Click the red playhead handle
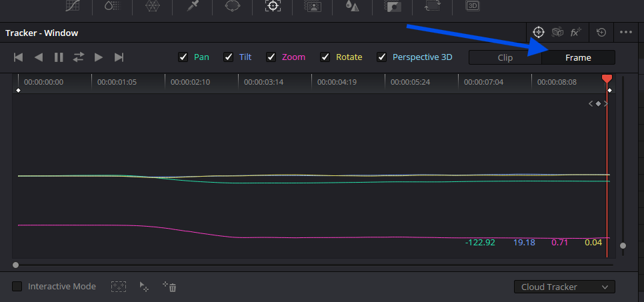This screenshot has height=302, width=644. 607,79
